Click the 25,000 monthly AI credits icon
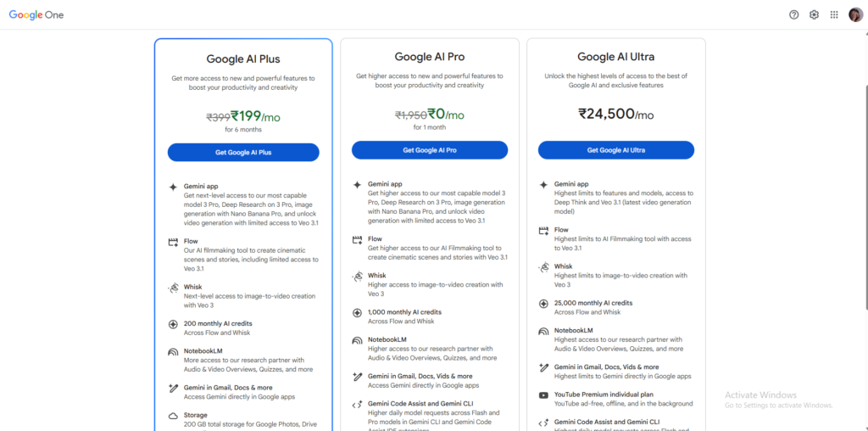Image resolution: width=868 pixels, height=431 pixels. pyautogui.click(x=543, y=304)
